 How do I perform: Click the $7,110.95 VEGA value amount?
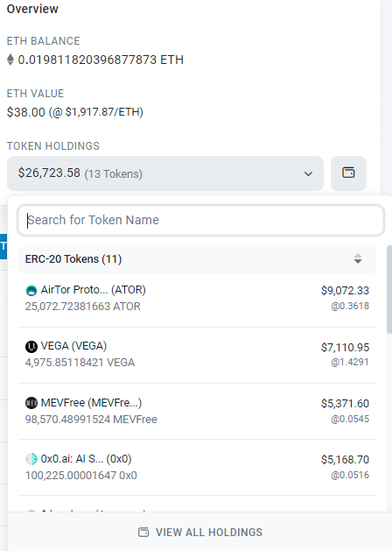pyautogui.click(x=345, y=348)
